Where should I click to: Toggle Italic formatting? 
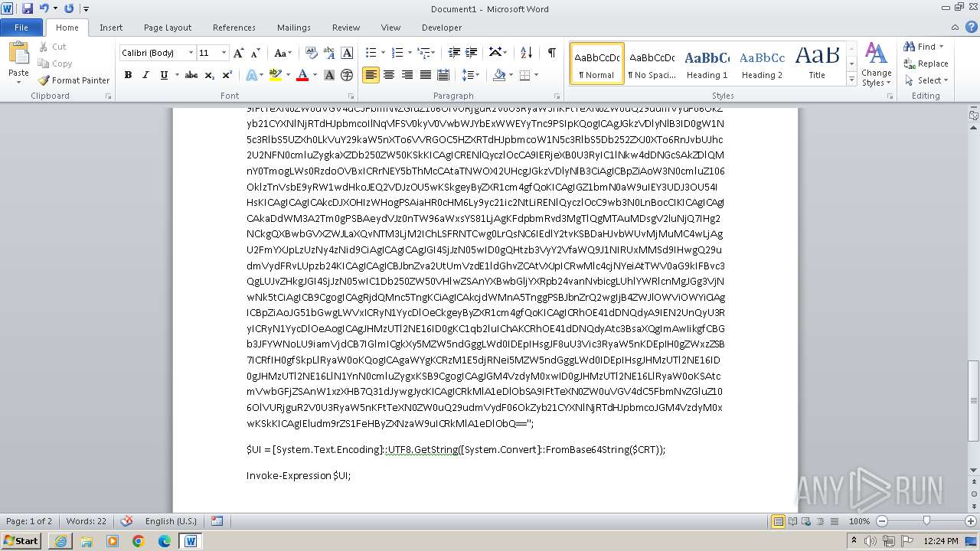click(x=145, y=75)
